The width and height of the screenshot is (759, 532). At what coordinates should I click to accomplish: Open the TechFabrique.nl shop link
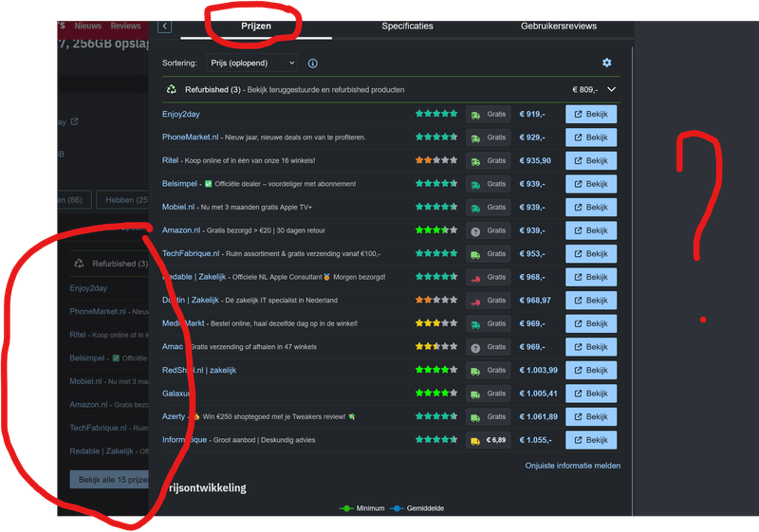click(191, 253)
